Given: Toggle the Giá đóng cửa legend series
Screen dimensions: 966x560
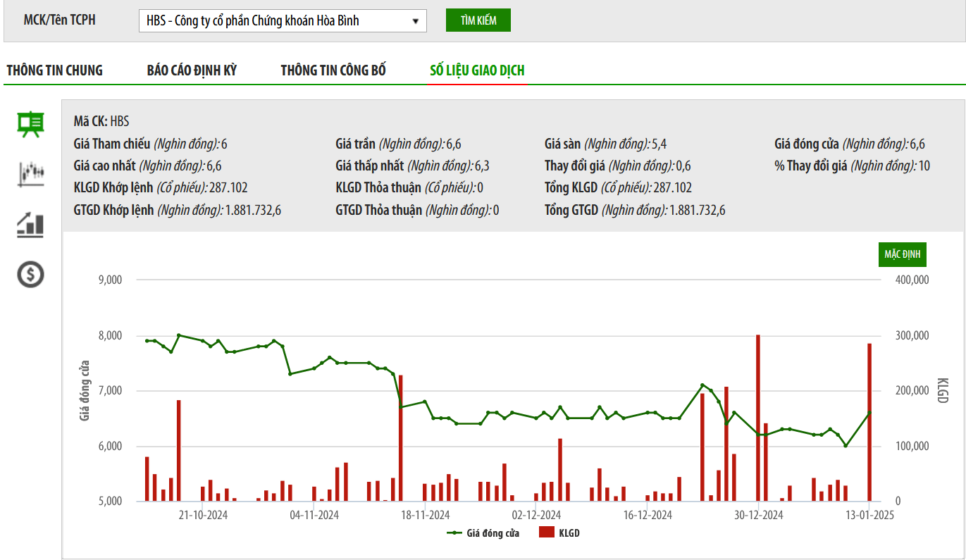Looking at the screenshot, I should click(483, 533).
